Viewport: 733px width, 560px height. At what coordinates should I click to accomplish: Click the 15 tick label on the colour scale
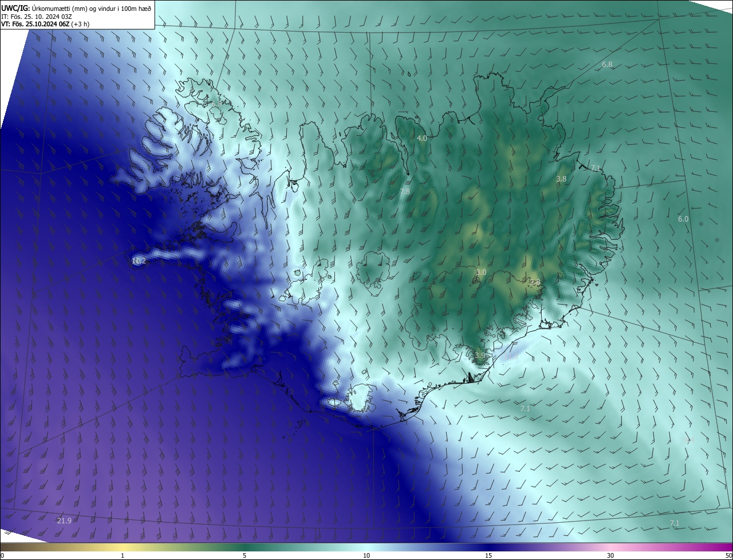488,555
